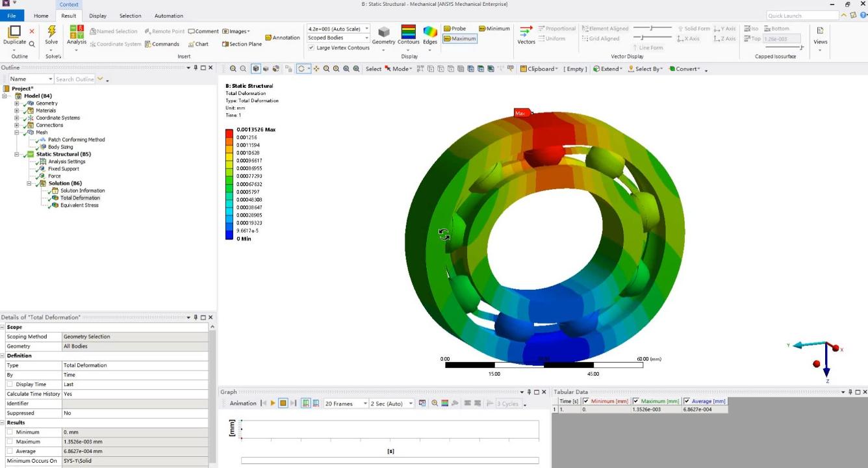Insert a Chart
This screenshot has height=468, width=868.
click(198, 44)
